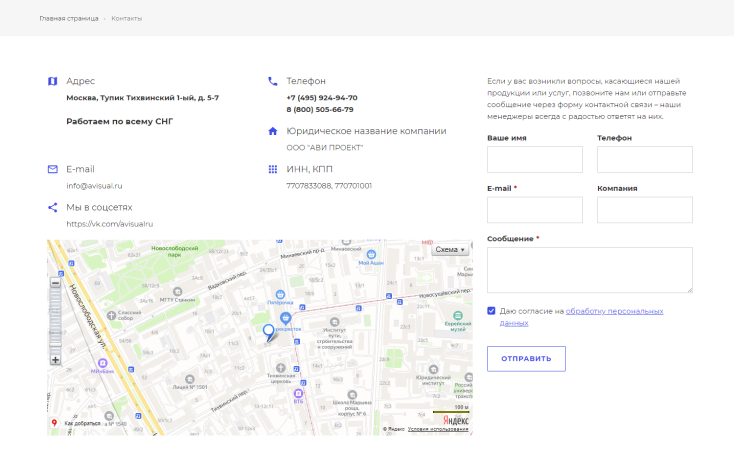Screen dimensions: 734x460
Task: Click the ВТБ bank icon on the map
Action: (x=298, y=393)
